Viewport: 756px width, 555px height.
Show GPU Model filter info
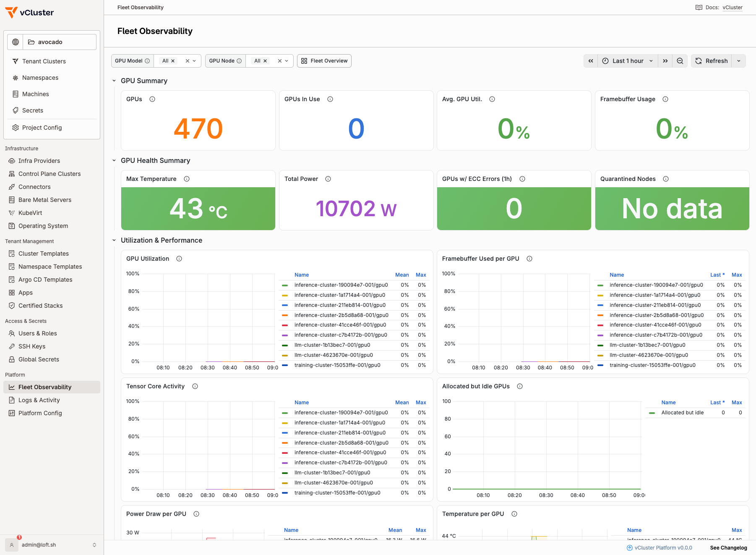pos(147,61)
